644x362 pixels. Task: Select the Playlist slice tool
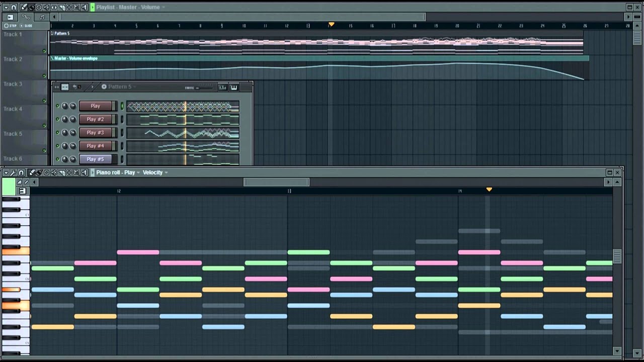click(x=61, y=7)
